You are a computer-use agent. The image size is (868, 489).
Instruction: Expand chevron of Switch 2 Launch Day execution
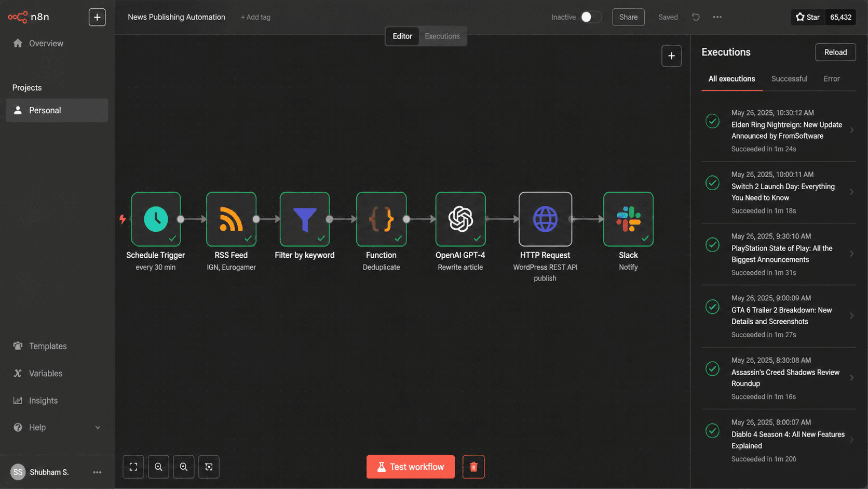851,192
